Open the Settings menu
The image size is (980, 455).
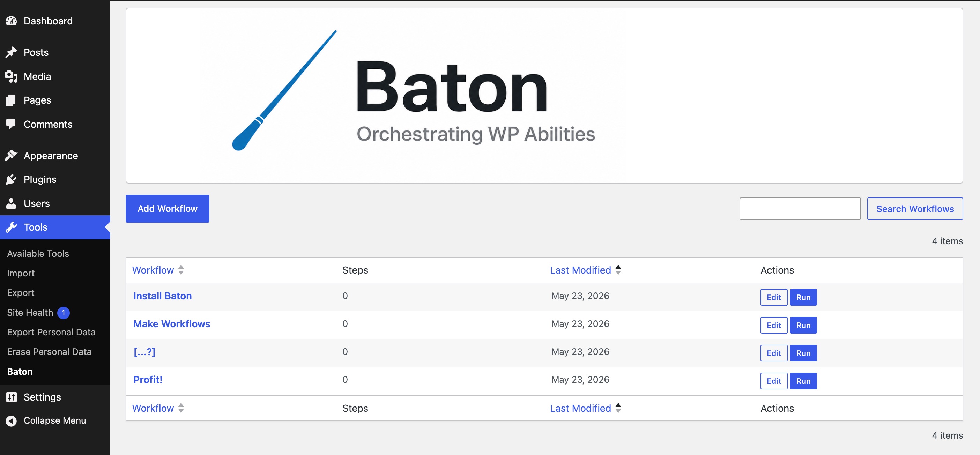(x=55, y=397)
